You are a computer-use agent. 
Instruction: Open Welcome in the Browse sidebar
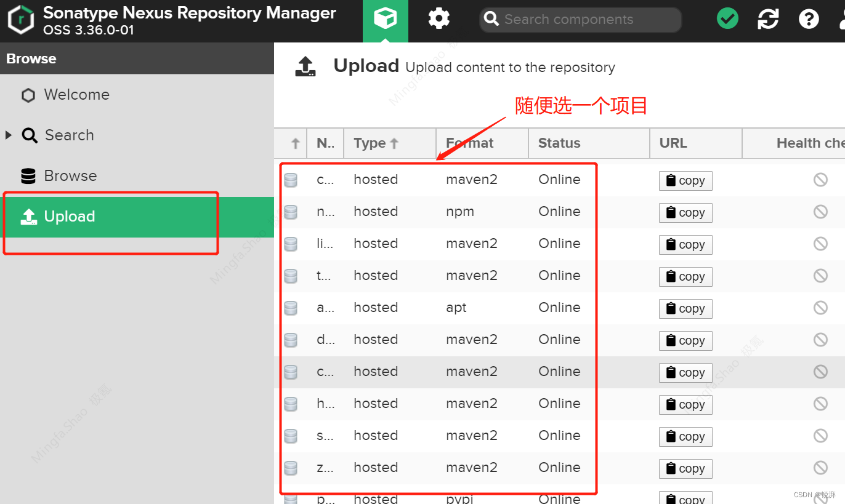(x=137, y=95)
